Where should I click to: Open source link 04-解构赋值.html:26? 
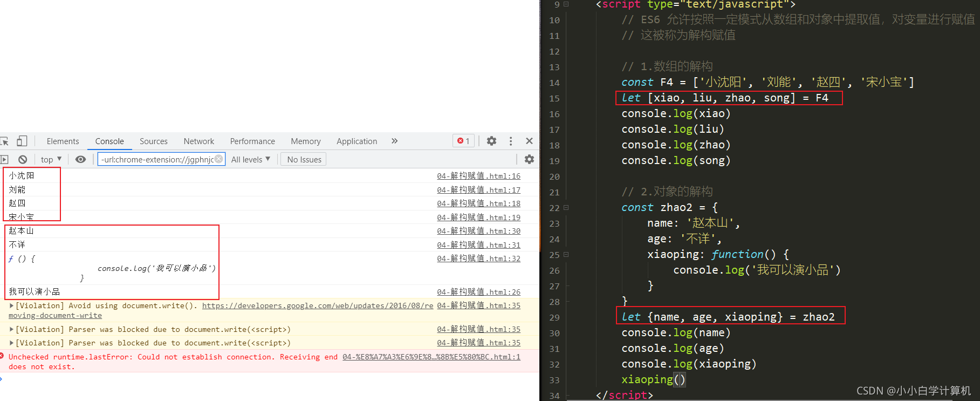pos(479,292)
